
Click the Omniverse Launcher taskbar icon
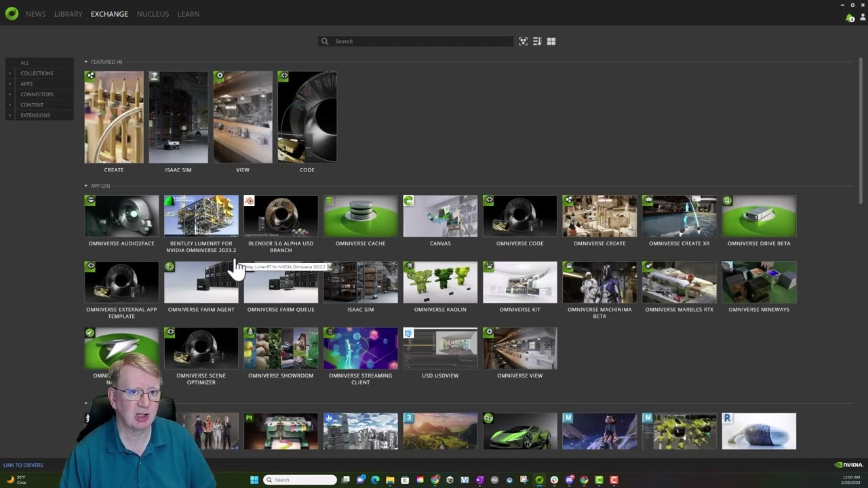pyautogui.click(x=539, y=480)
